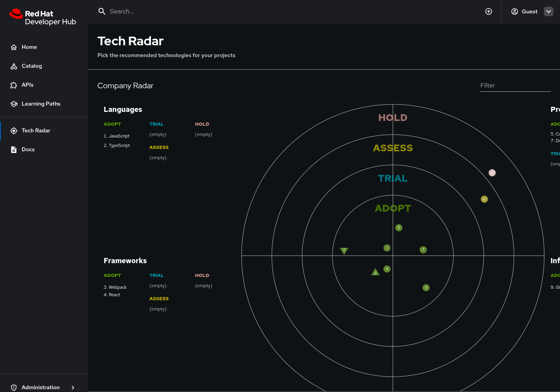
Task: Click the APIs puzzle piece icon
Action: 14,85
